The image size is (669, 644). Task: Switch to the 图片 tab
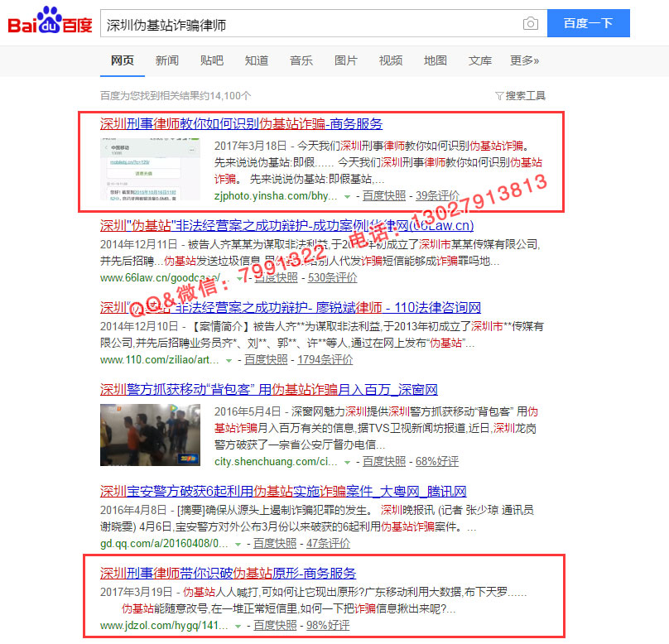(345, 60)
